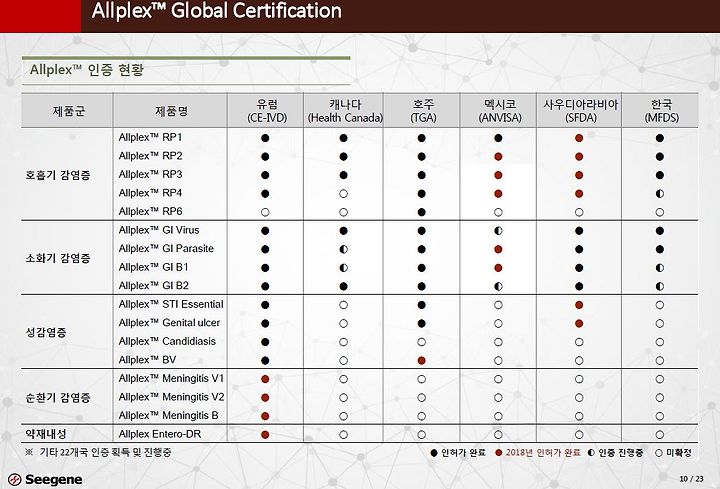Select GI Parasite half dot under Health Canada
720x489 pixels.
343,249
